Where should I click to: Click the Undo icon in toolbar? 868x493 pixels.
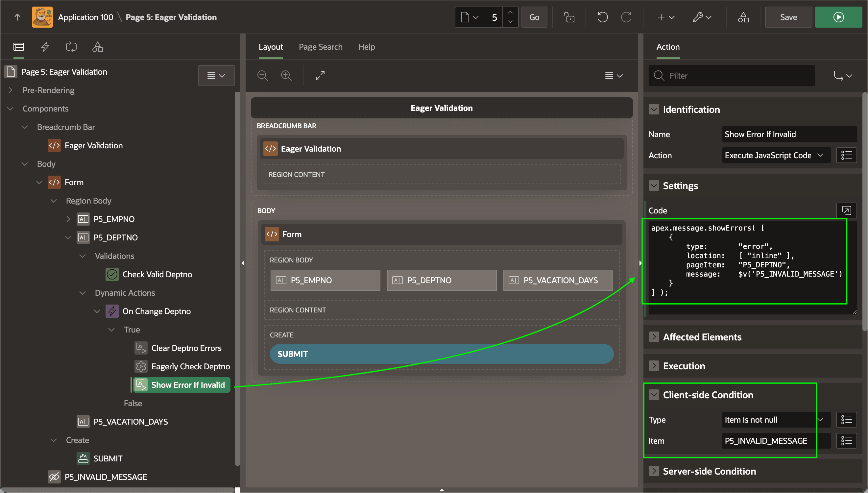tap(602, 17)
